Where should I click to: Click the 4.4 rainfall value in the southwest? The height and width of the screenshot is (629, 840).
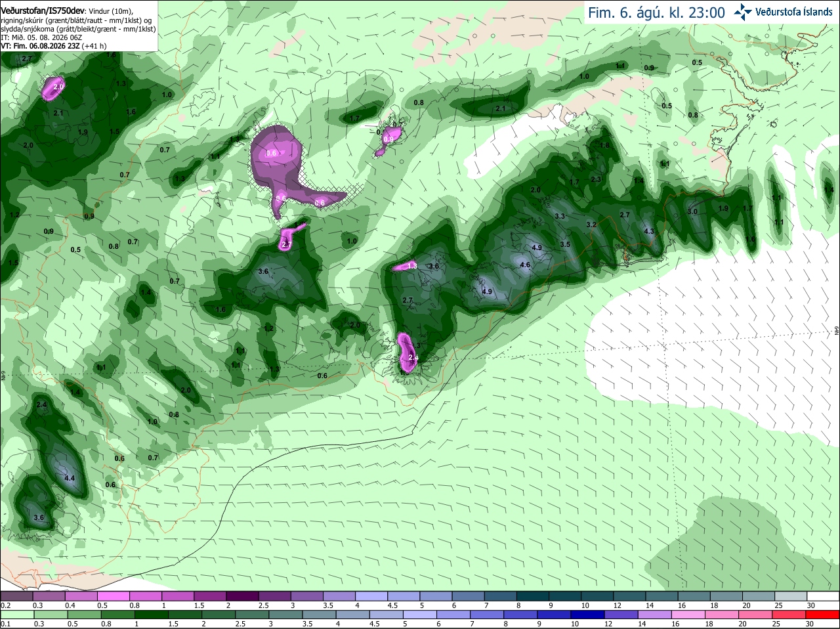[x=70, y=478]
